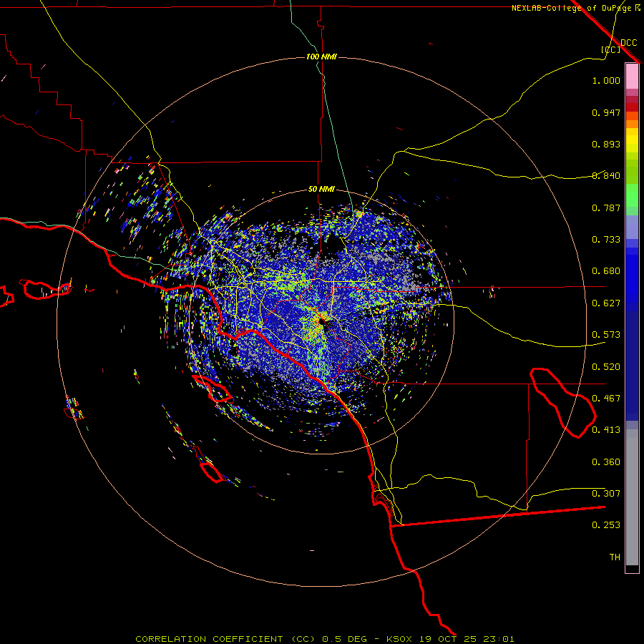Click the 0.413 scale value
Image resolution: width=644 pixels, height=644 pixels.
click(606, 430)
